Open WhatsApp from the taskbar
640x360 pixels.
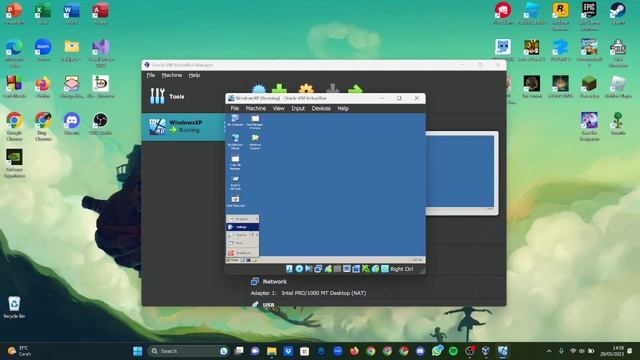pyautogui.click(x=437, y=351)
